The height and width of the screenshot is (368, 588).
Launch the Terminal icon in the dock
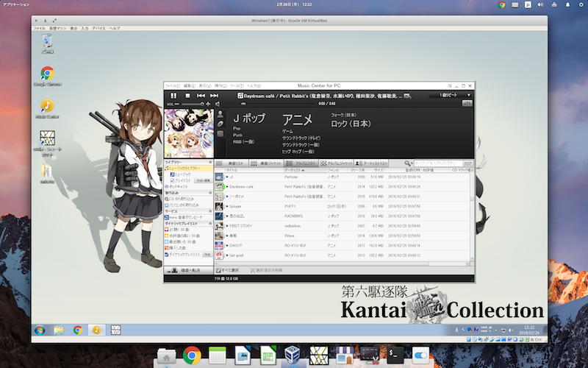coord(395,354)
